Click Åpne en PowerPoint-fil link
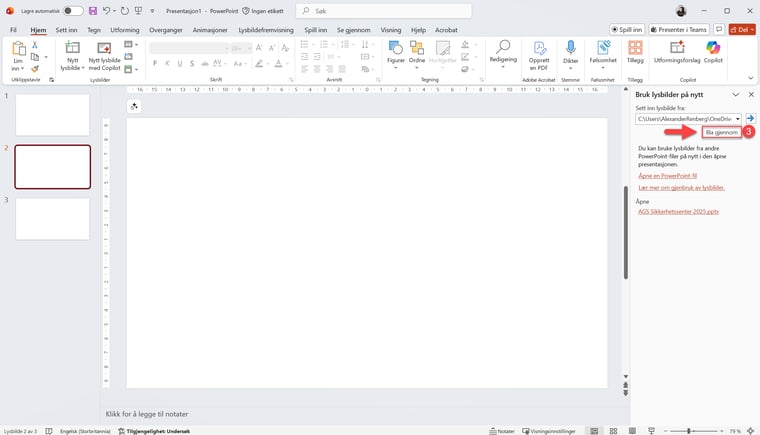Screen dimensions: 760x435 click(x=667, y=176)
